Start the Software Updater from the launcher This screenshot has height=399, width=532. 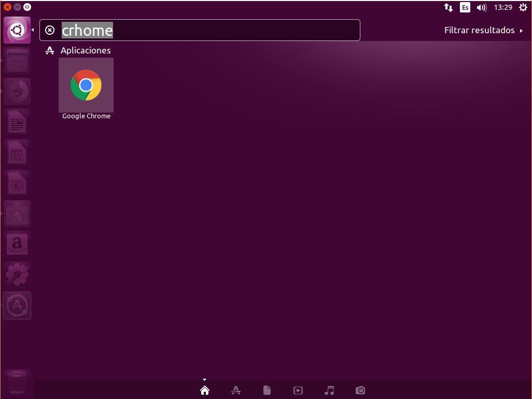(17, 306)
